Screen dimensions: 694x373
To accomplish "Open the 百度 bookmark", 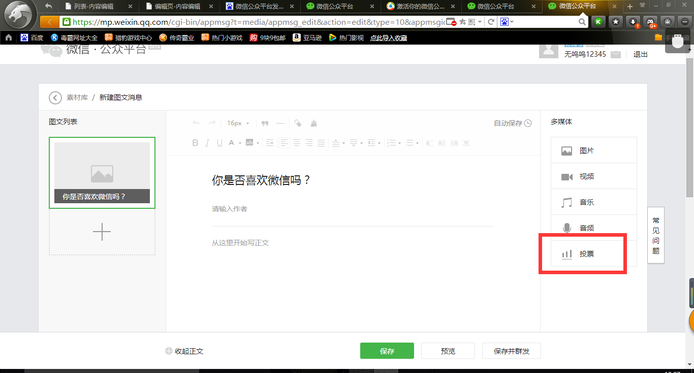I will [32, 38].
